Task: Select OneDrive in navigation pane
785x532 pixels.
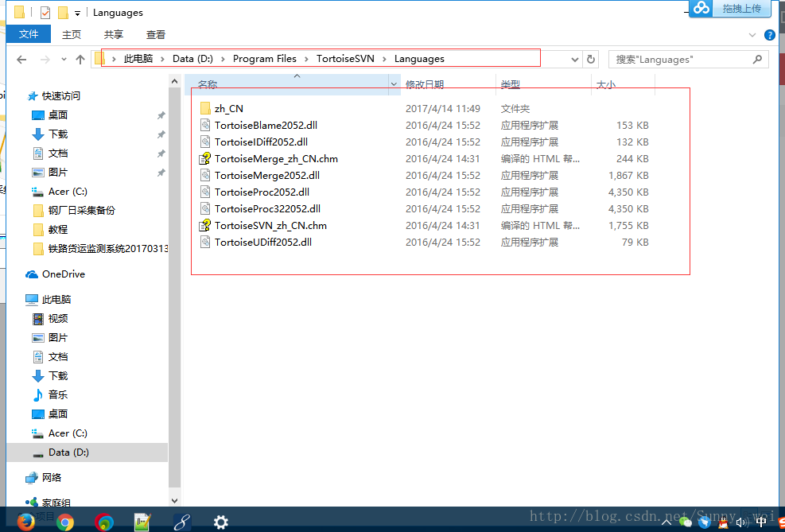Action: pyautogui.click(x=64, y=274)
